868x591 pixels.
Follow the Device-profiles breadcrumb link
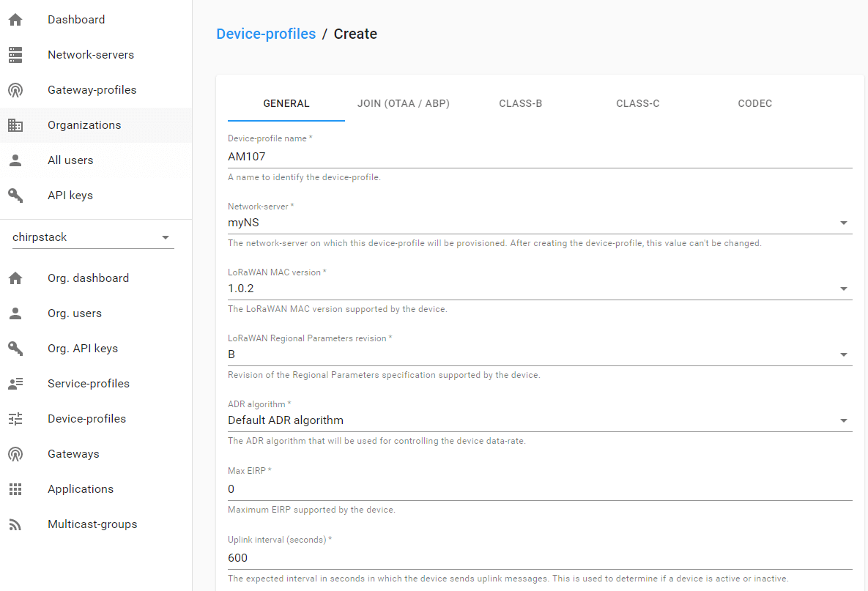pos(266,34)
